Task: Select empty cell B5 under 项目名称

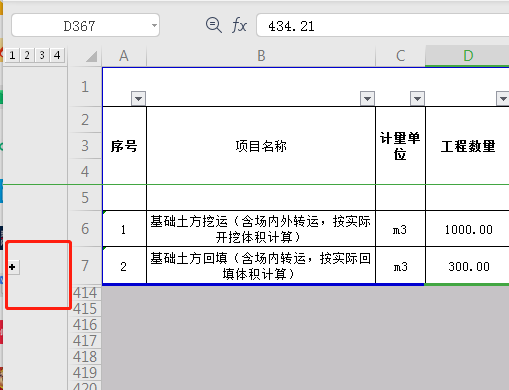Action: click(x=261, y=198)
